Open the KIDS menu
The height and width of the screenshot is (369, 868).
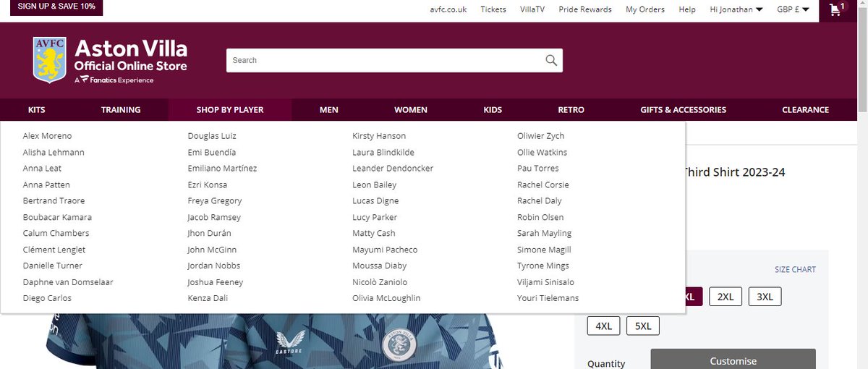pos(493,110)
